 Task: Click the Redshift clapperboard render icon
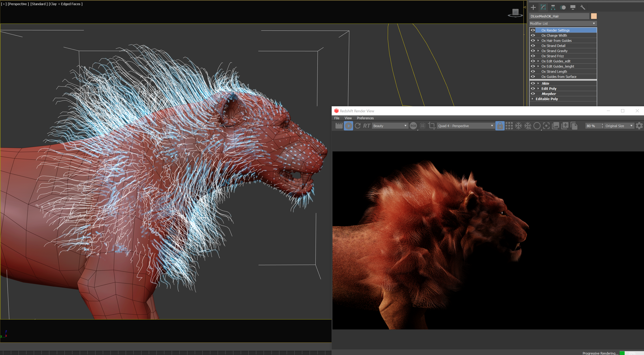pyautogui.click(x=339, y=126)
